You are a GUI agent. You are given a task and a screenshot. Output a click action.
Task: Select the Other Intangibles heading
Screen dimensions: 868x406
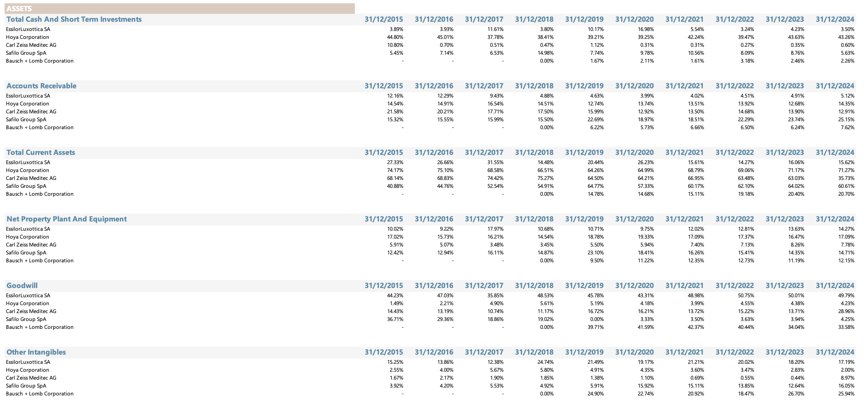[36, 352]
